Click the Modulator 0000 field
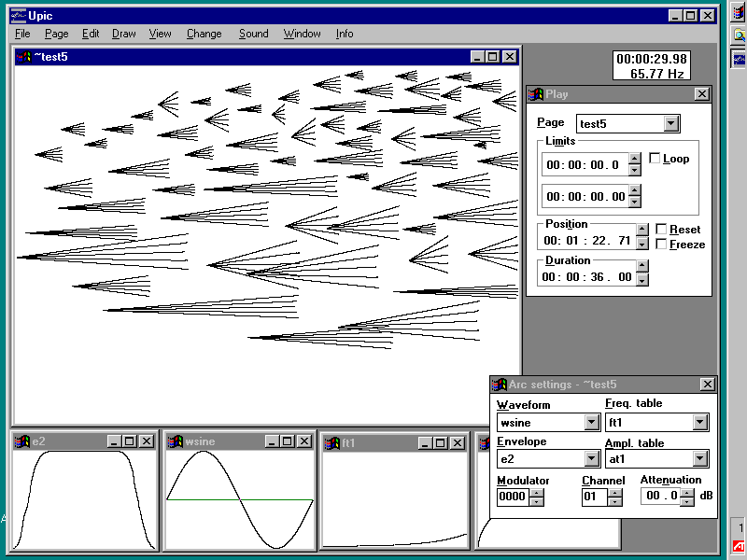This screenshot has width=747, height=560. (514, 497)
